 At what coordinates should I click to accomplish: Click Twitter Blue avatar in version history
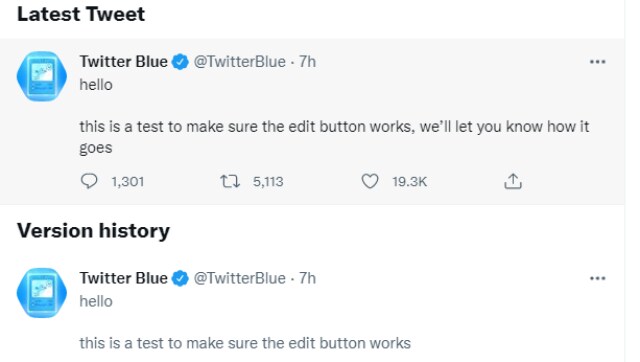tap(42, 293)
